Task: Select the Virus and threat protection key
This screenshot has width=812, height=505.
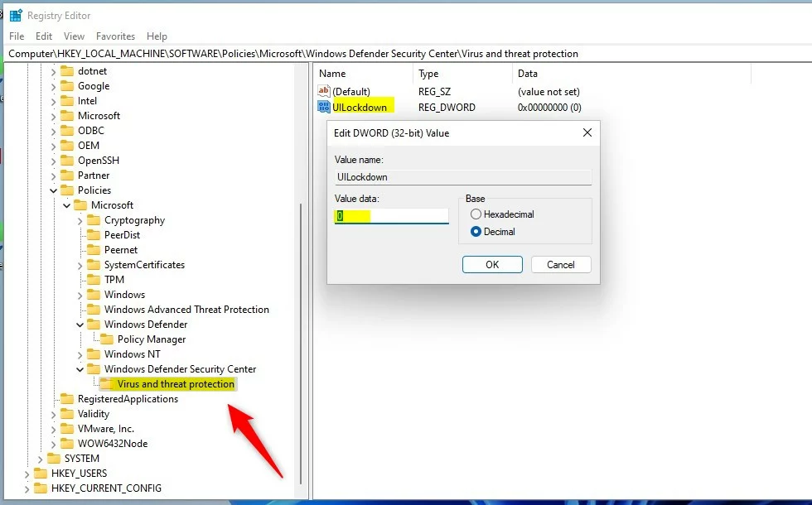Action: [x=176, y=384]
